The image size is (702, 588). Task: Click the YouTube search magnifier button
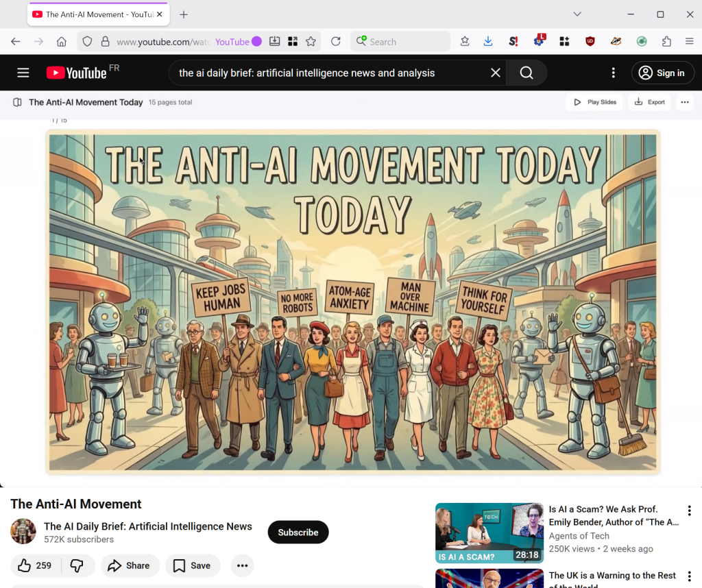click(526, 73)
